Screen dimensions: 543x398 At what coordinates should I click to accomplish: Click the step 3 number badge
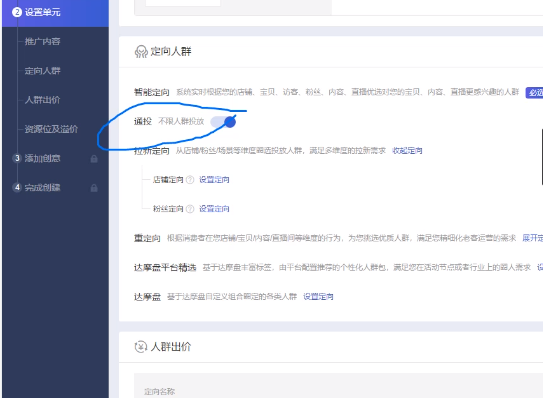[17, 158]
